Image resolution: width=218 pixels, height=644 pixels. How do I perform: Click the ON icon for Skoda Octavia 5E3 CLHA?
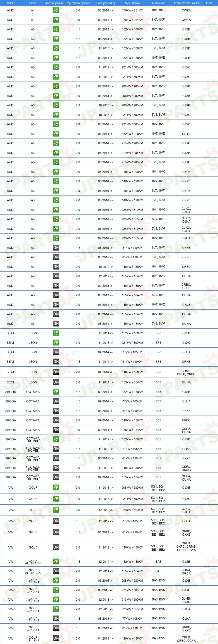(56, 401)
